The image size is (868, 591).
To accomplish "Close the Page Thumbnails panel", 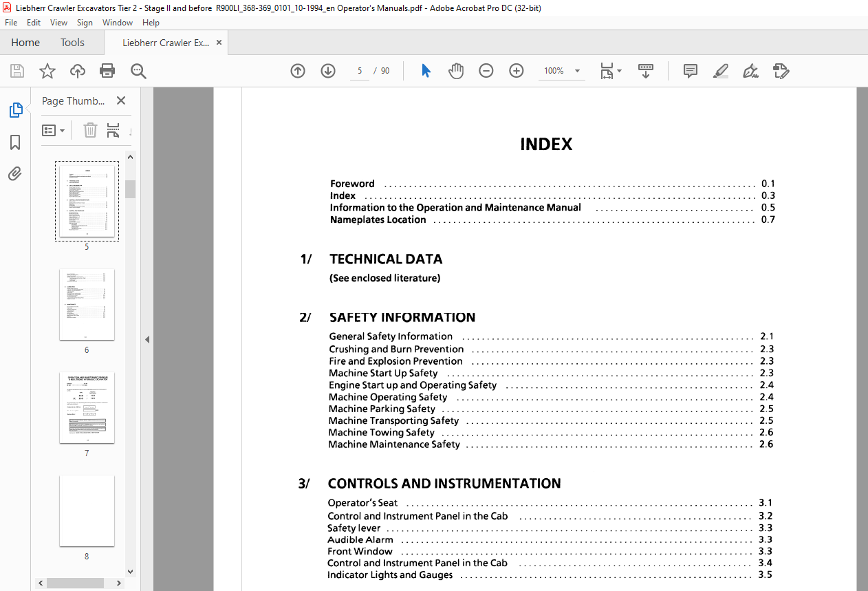I will [121, 100].
